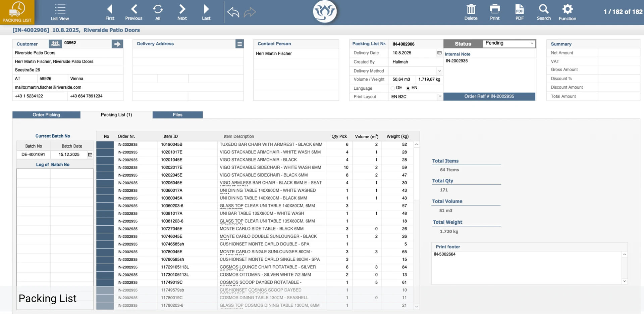Image resolution: width=644 pixels, height=314 pixels.
Task: Show All records
Action: click(x=158, y=12)
